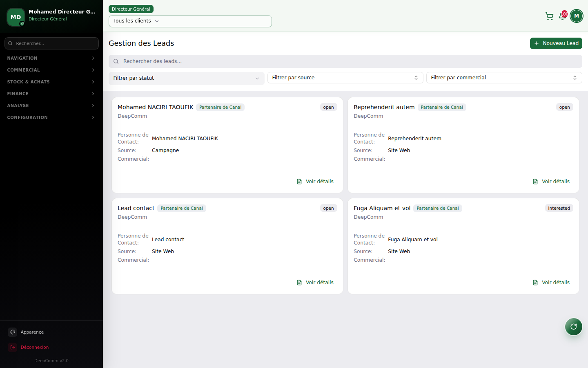This screenshot has height=368, width=588.
Task: Click open status badge on Mohamed NACIRI TAOUFIK card
Action: (x=329, y=107)
